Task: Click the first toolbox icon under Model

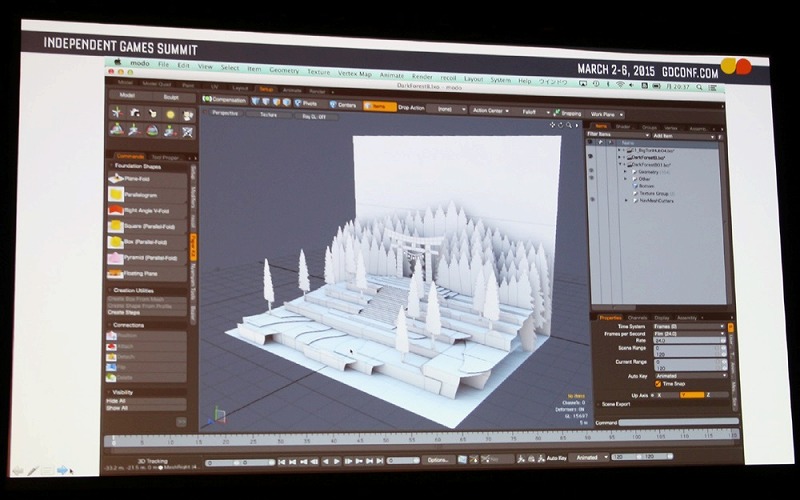Action: click(x=117, y=113)
